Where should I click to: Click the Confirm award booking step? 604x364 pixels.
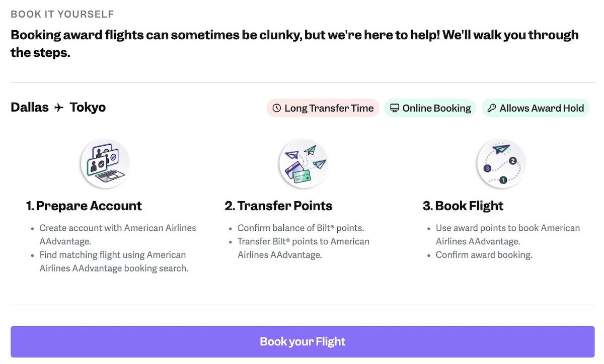[x=484, y=255]
